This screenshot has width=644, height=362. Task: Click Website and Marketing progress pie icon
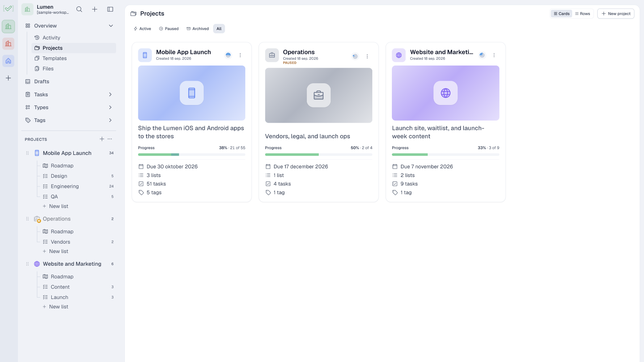(482, 55)
